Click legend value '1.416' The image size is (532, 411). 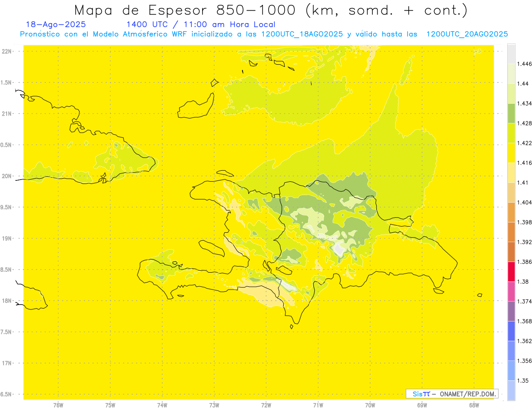point(524,163)
